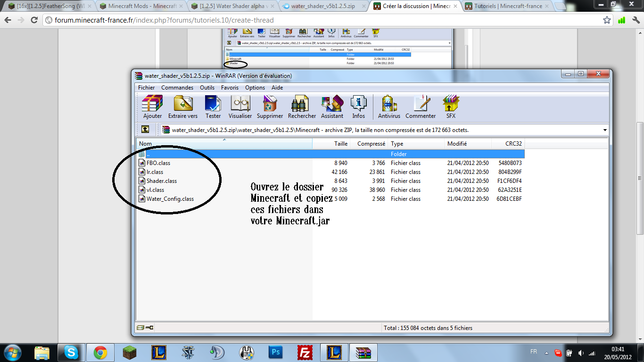Sort by the Compressé column header

[x=369, y=144]
